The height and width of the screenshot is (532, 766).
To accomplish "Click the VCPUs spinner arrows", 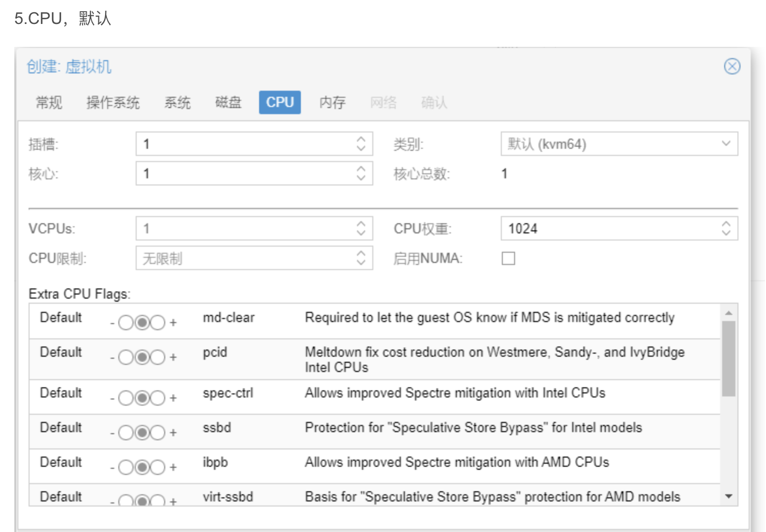I will pyautogui.click(x=361, y=228).
